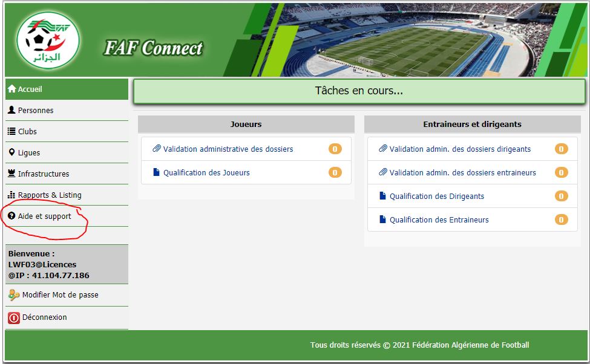Click the Infrastructures sidebar icon
Screen dimensions: 590x364
tap(11, 174)
